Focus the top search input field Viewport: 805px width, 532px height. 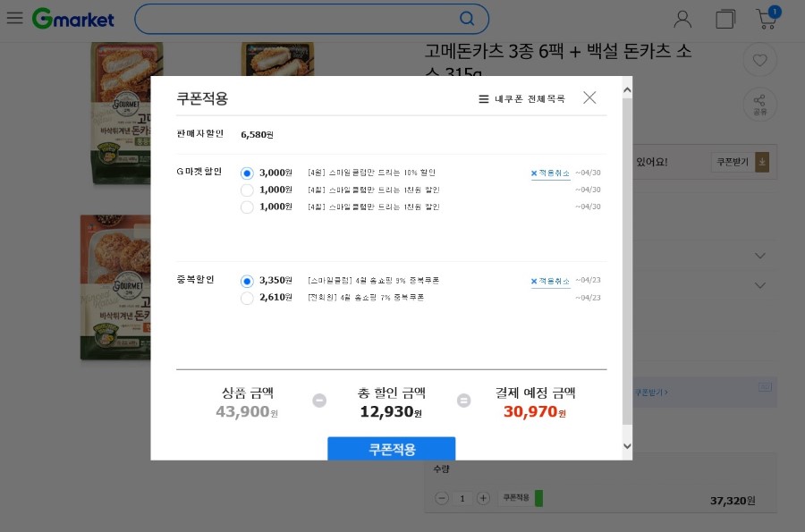(x=311, y=19)
